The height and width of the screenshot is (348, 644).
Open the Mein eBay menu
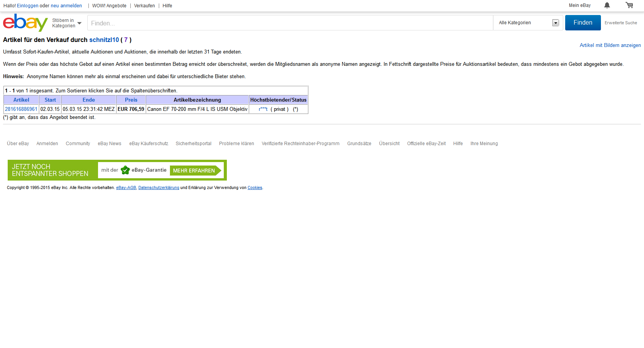coord(579,5)
